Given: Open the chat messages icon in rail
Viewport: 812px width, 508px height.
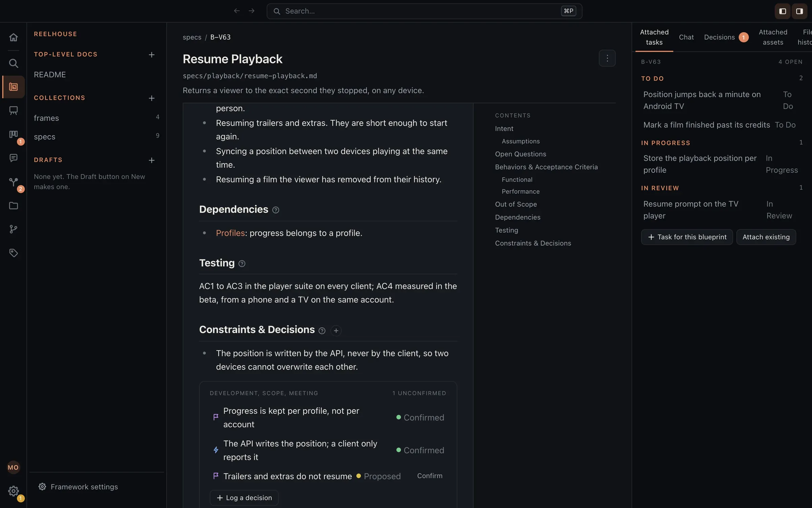Looking at the screenshot, I should (13, 158).
